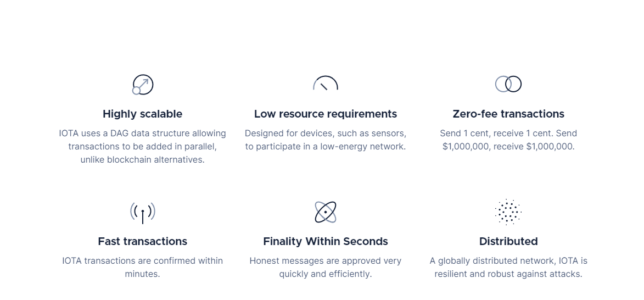Click the "Designed for devices, such as sensors" line

click(x=326, y=134)
